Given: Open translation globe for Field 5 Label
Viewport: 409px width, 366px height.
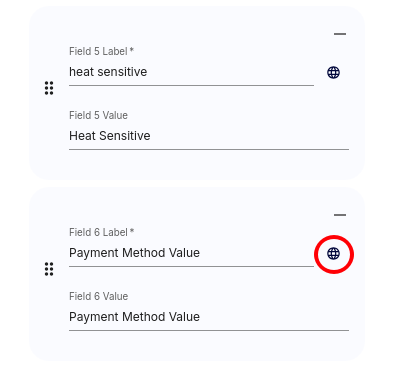Looking at the screenshot, I should point(333,72).
